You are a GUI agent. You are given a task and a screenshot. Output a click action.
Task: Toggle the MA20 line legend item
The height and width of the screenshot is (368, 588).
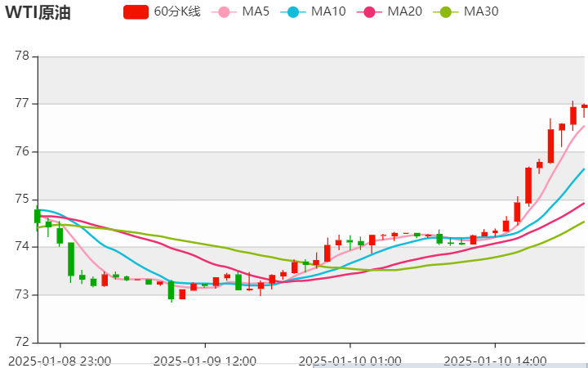coord(390,11)
